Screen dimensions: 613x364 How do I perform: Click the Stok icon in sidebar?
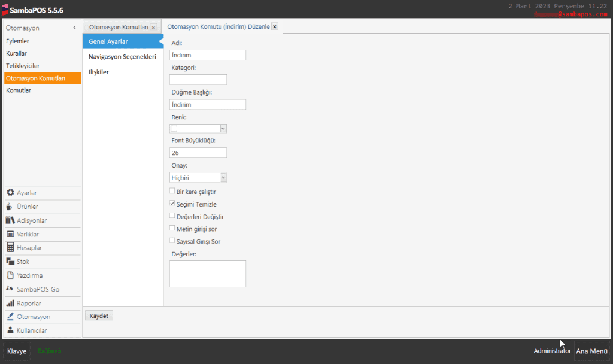(10, 262)
